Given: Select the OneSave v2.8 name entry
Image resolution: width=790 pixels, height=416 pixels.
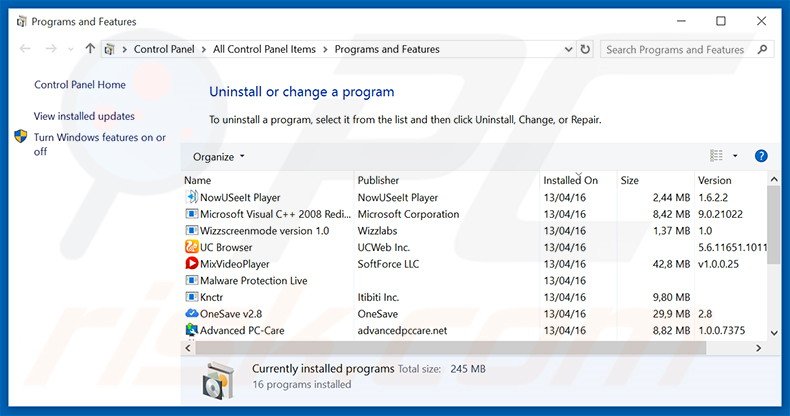Looking at the screenshot, I should [231, 314].
